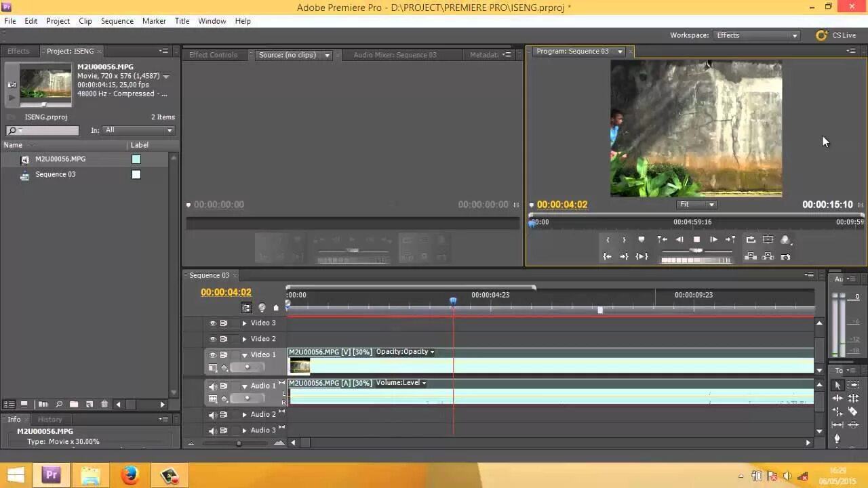The width and height of the screenshot is (868, 488).
Task: Open the File menu
Action: [10, 21]
